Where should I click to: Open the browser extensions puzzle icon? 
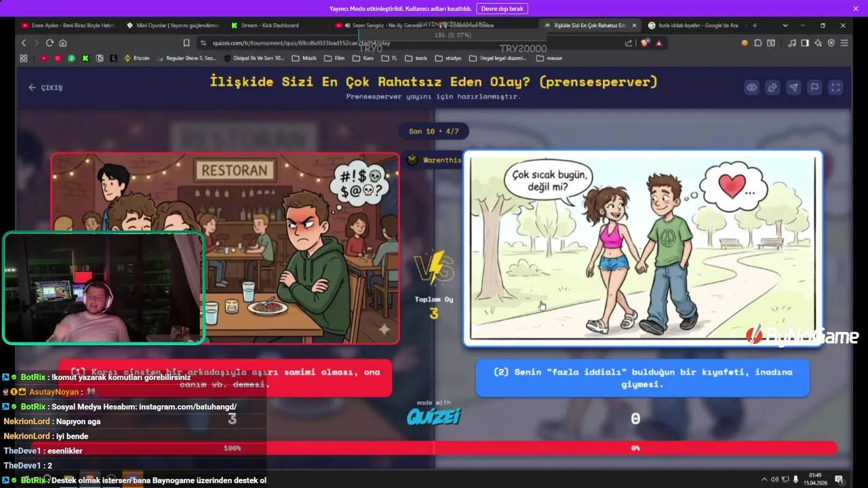point(758,43)
